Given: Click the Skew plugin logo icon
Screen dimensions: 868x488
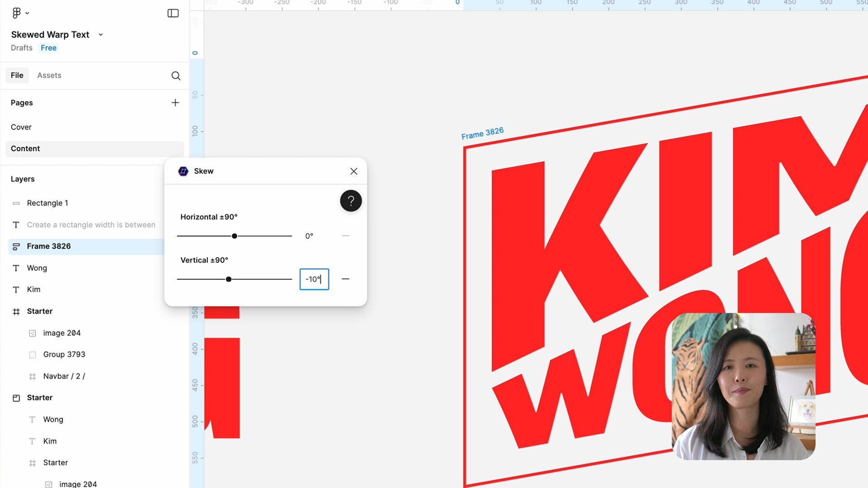Looking at the screenshot, I should click(x=183, y=171).
